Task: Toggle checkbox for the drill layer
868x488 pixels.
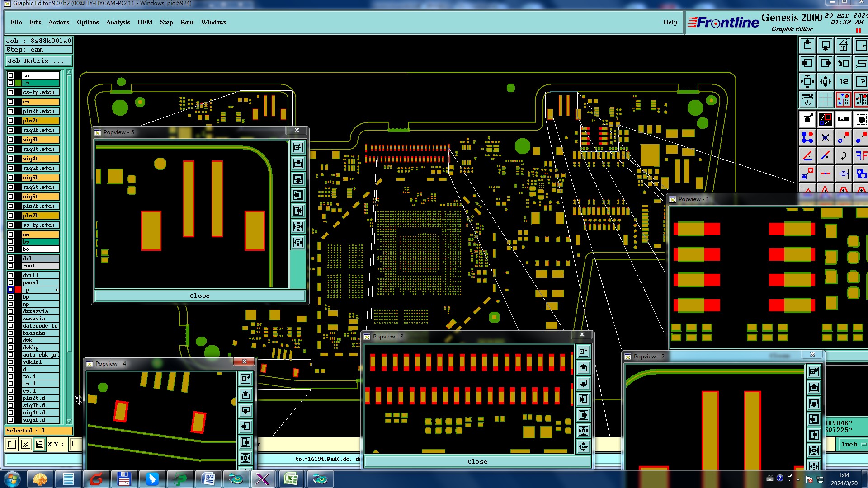Action: 11,275
